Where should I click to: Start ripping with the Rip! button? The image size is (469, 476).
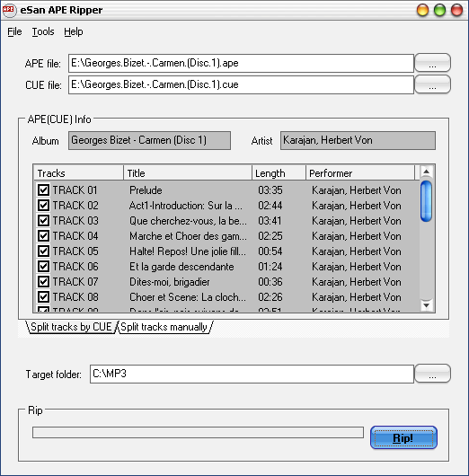tap(403, 437)
